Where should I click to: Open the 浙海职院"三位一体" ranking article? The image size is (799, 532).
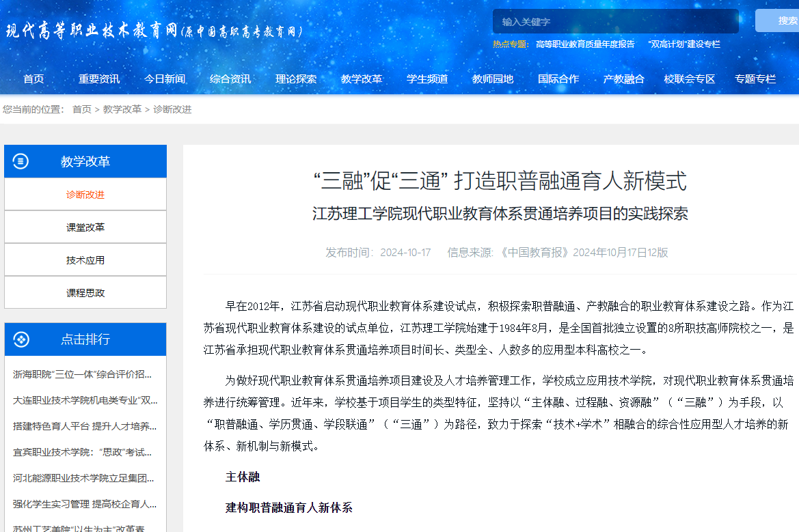[83, 374]
